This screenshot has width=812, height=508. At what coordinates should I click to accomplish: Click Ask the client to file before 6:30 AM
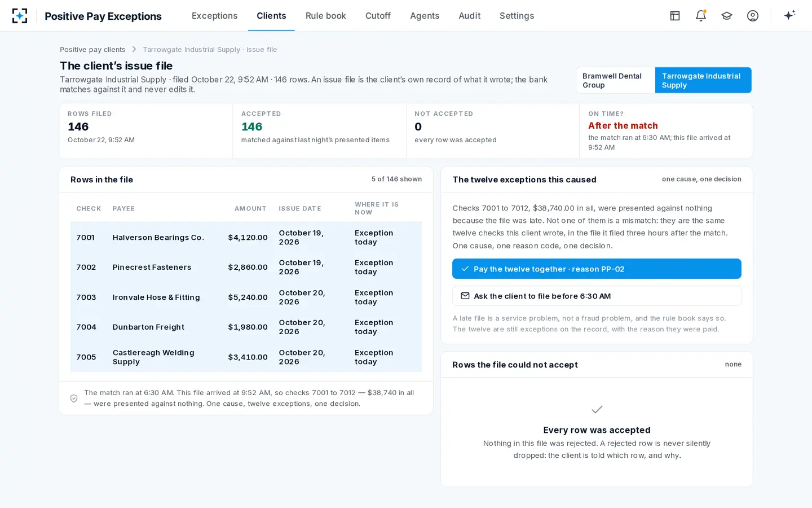(597, 296)
